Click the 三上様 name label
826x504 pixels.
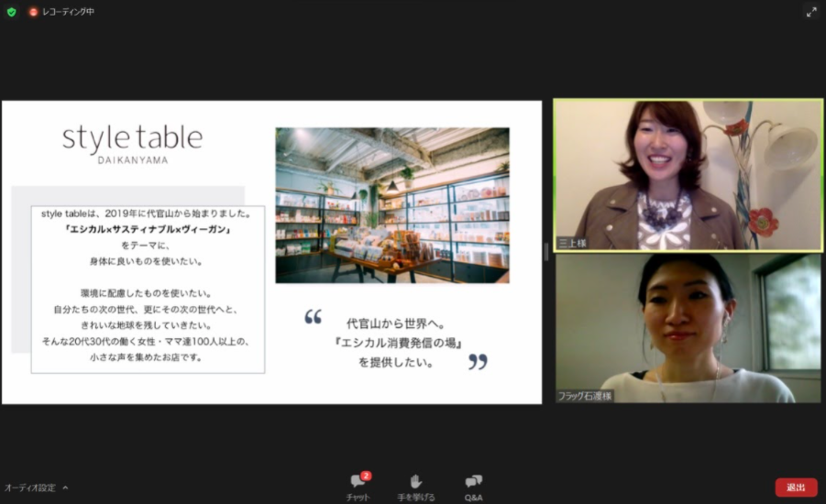[572, 243]
